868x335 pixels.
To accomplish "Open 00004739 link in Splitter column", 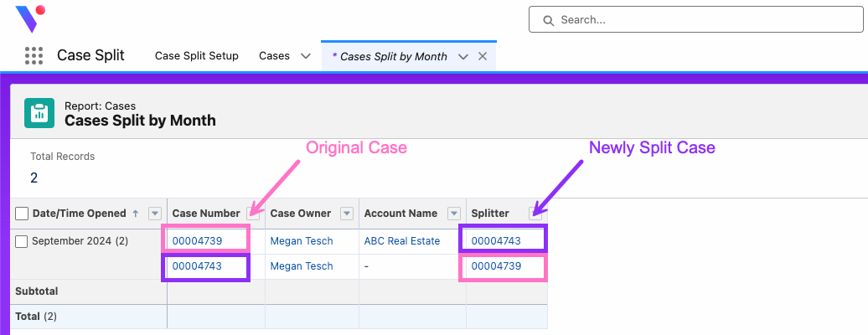I will pyautogui.click(x=496, y=266).
